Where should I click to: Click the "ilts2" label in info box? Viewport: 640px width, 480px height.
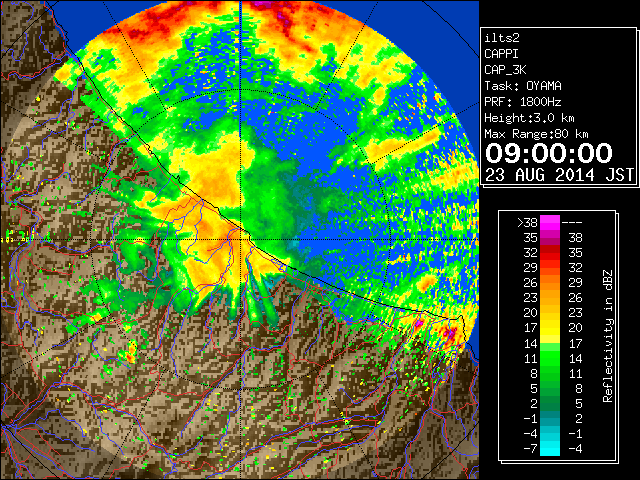coord(502,38)
